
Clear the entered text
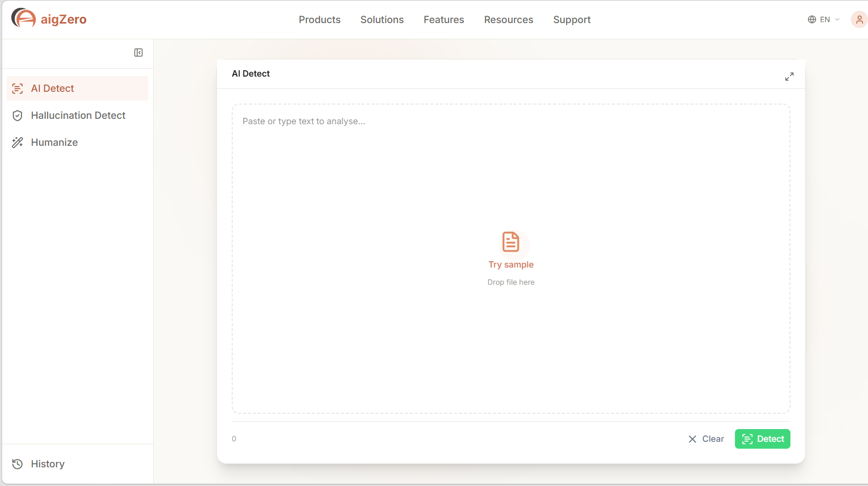point(706,439)
